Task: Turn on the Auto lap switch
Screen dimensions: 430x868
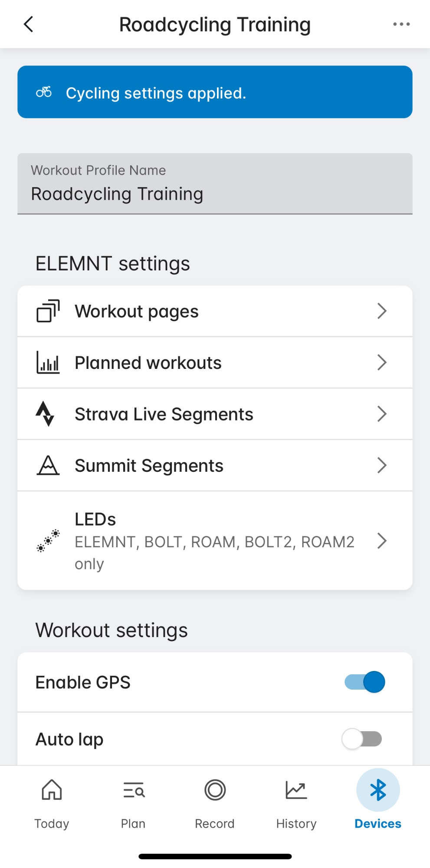Action: [x=362, y=739]
